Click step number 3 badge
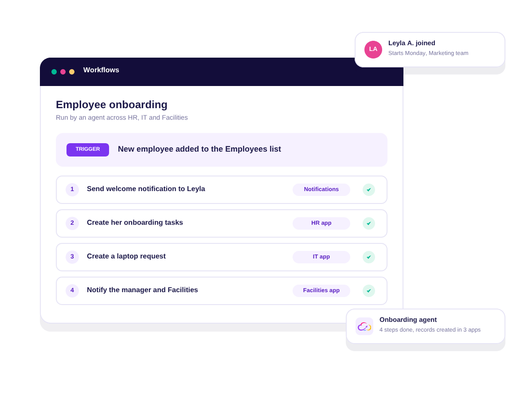 72,257
